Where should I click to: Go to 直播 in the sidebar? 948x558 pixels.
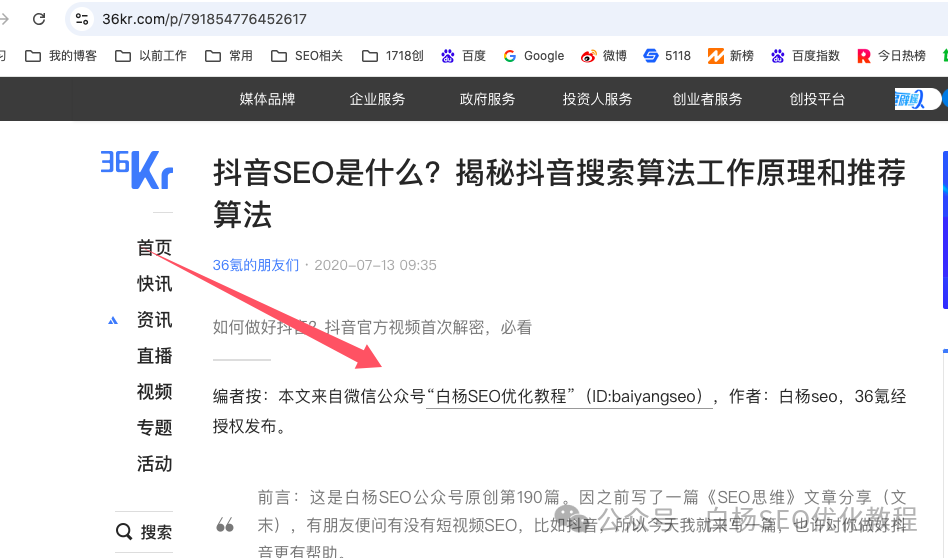coord(154,355)
